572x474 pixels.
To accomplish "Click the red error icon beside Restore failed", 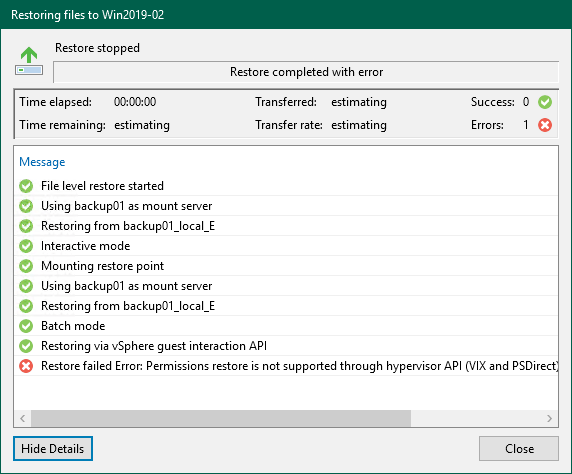I will tap(26, 366).
